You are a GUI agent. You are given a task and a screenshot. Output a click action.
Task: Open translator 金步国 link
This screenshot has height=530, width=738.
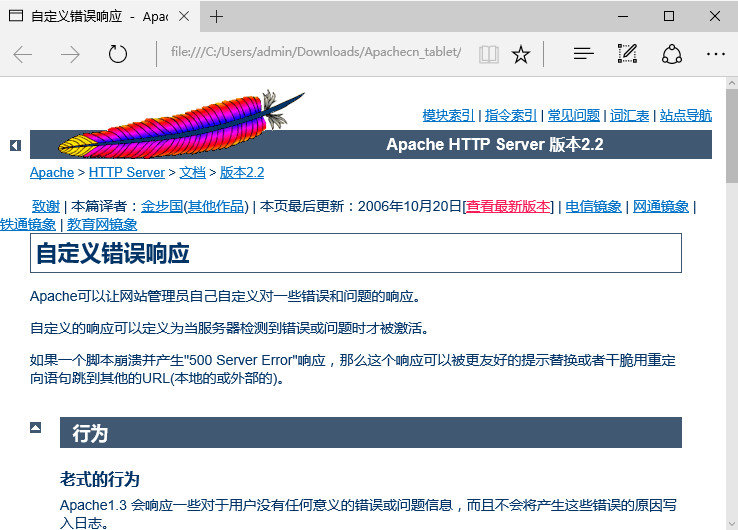pyautogui.click(x=162, y=206)
